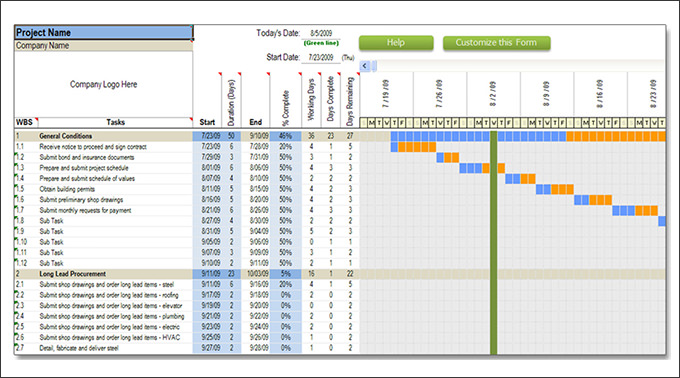Select task 'Submit preliminary shop drawings'

click(81, 200)
